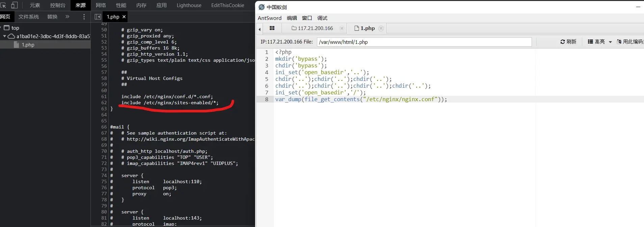Select 1.php in the sources file tree
644x227 pixels.
tap(28, 45)
